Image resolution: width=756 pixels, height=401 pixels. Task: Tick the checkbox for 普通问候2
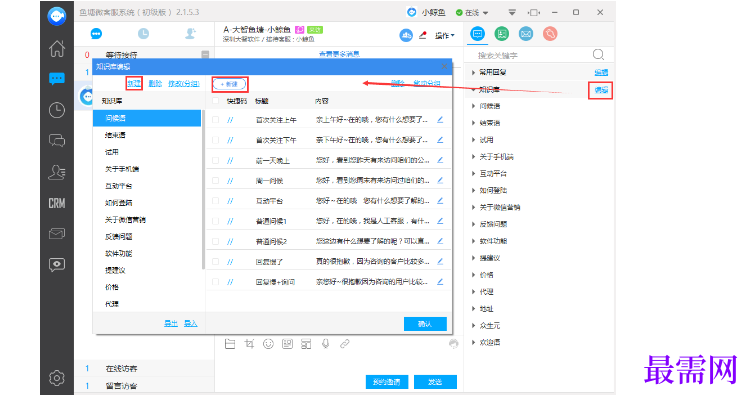point(216,241)
